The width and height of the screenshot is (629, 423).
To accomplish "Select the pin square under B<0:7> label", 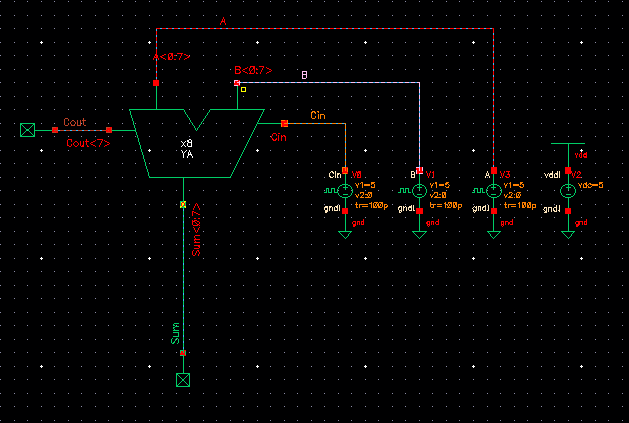I will [237, 83].
